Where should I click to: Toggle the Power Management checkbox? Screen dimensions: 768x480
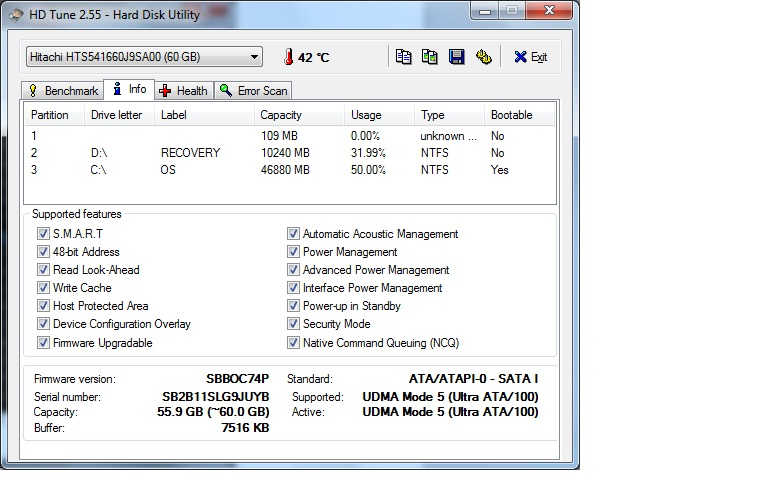[x=293, y=252]
